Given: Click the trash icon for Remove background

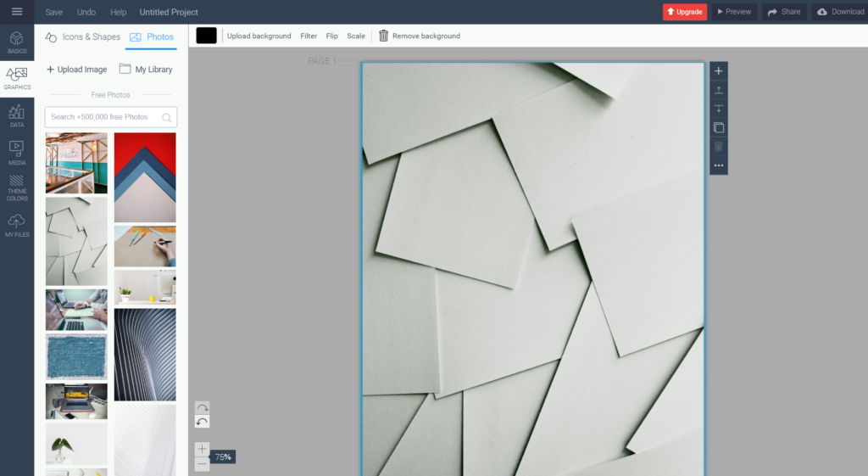Looking at the screenshot, I should pyautogui.click(x=383, y=36).
